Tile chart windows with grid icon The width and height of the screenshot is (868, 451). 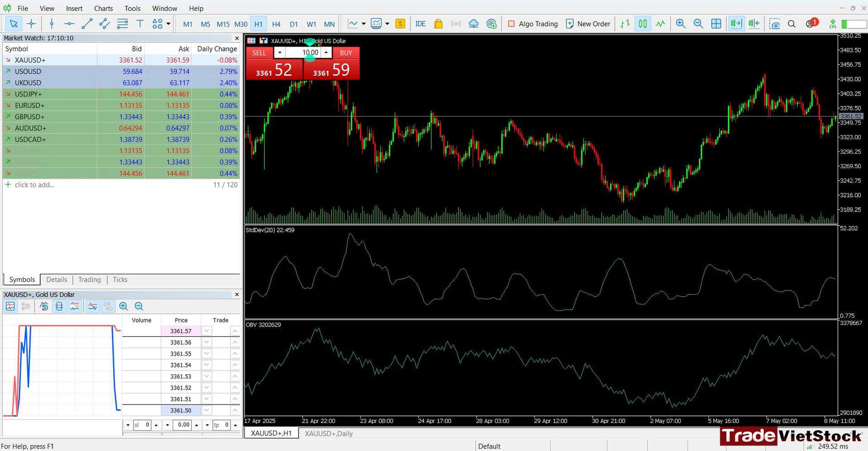click(x=716, y=23)
